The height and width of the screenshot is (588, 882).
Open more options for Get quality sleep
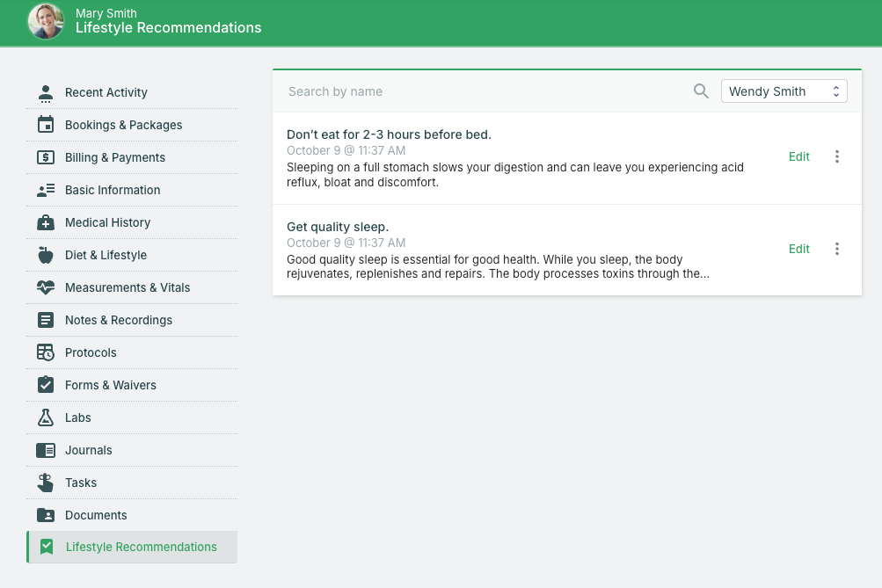tap(836, 249)
